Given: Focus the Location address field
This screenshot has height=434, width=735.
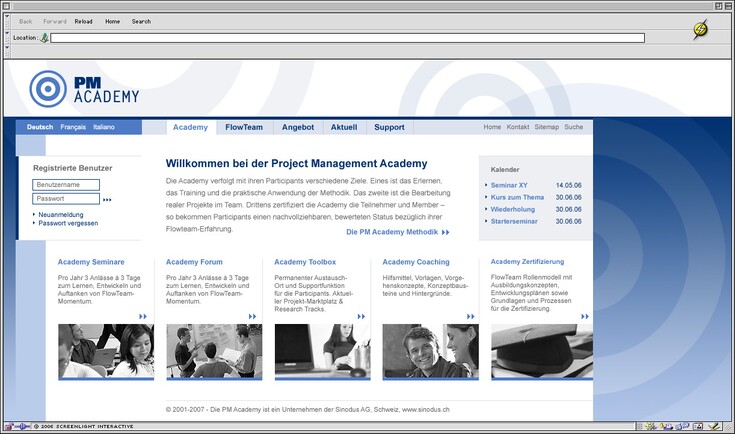Looking at the screenshot, I should tap(347, 38).
